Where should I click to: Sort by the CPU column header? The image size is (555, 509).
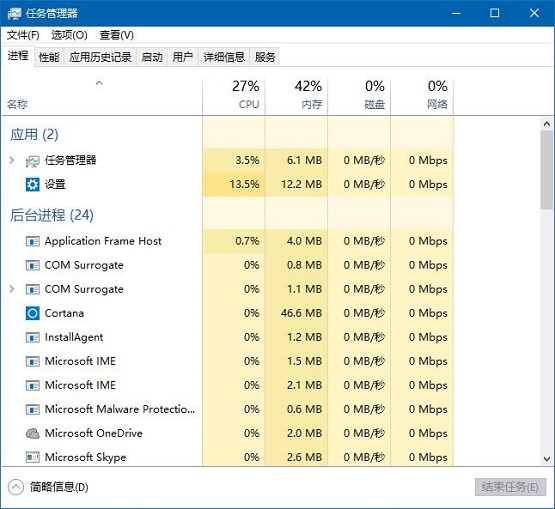[x=234, y=95]
